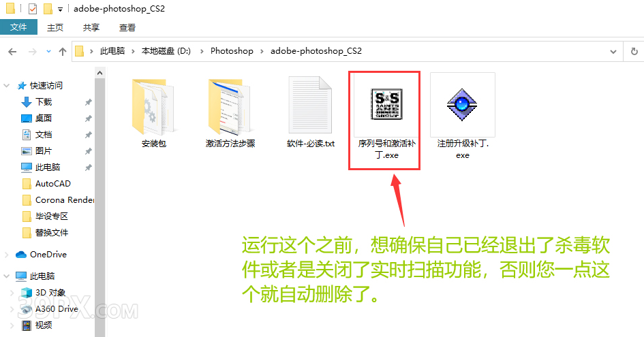The image size is (644, 337).
Task: Open pinned 此电脑 under quick access
Action: click(48, 167)
